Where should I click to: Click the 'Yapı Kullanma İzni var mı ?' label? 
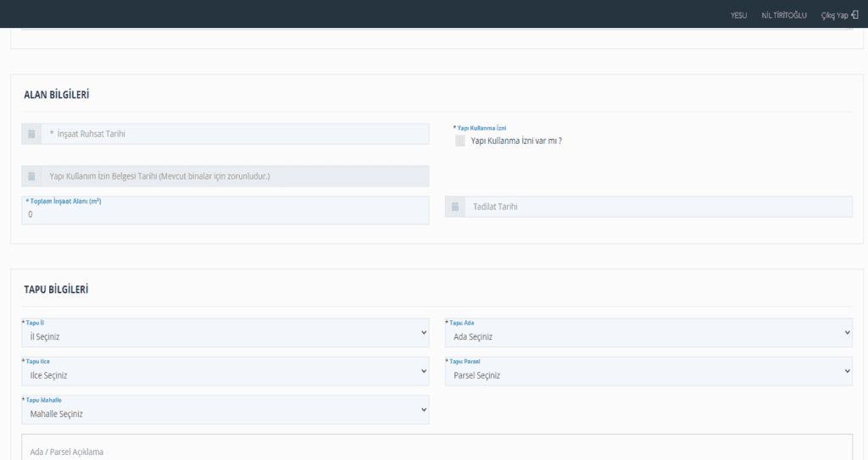click(x=516, y=141)
